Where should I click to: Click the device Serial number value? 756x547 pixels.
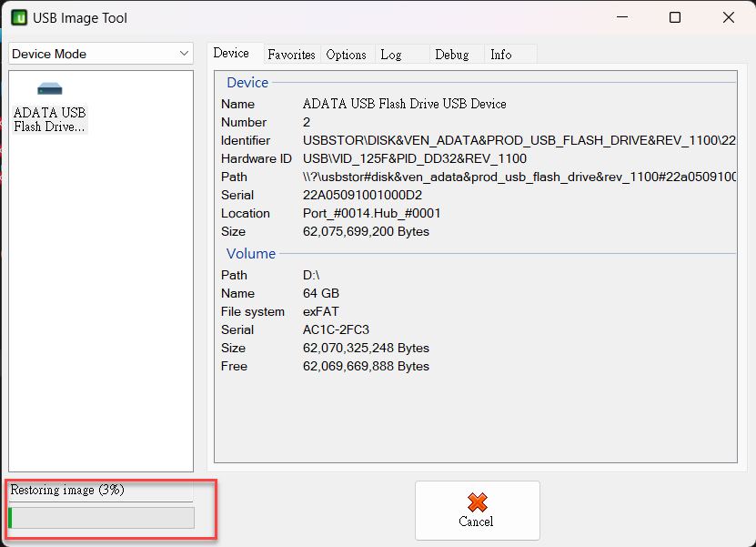tap(362, 195)
